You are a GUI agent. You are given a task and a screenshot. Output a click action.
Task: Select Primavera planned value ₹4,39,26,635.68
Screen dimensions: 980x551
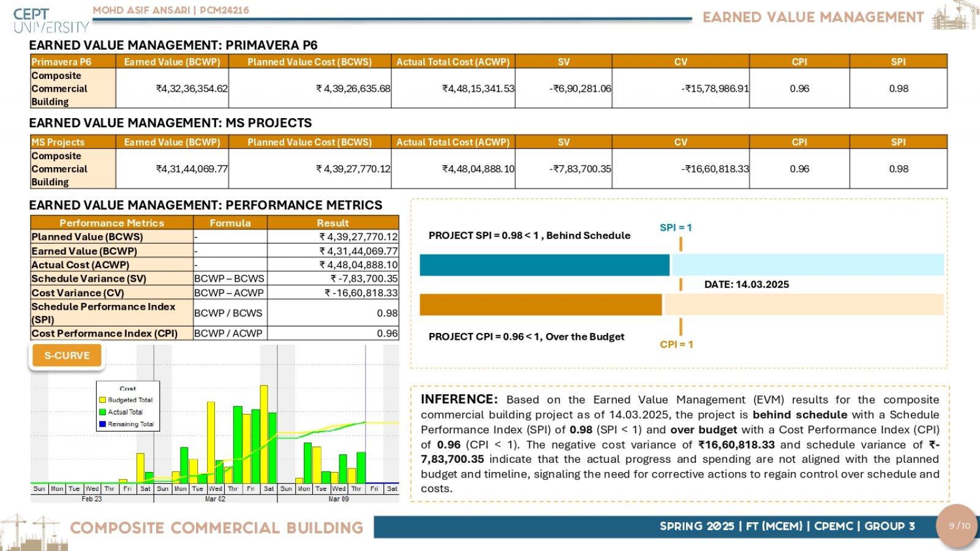tap(353, 89)
